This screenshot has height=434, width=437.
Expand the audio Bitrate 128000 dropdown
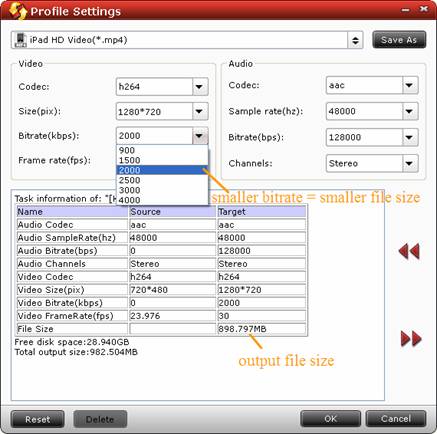(x=410, y=137)
